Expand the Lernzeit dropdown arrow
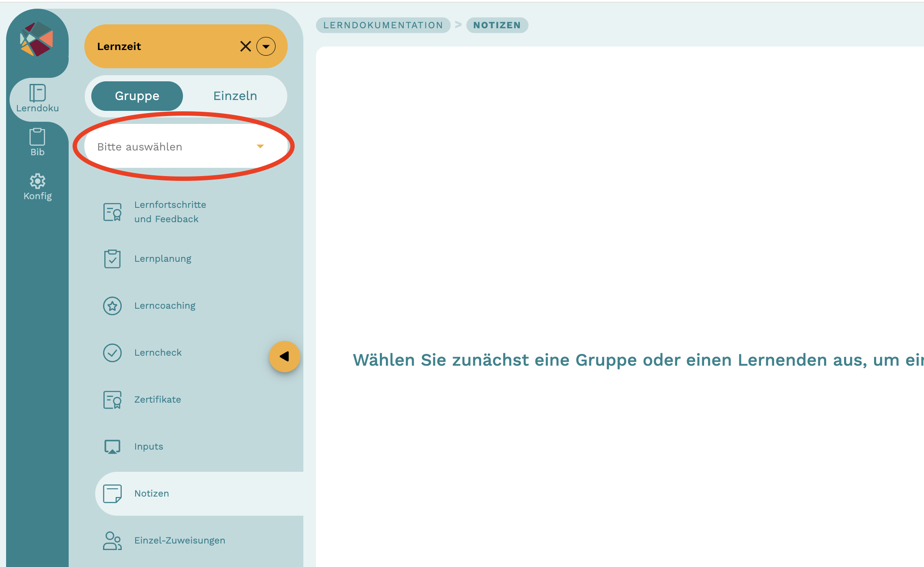924x567 pixels. click(x=266, y=47)
